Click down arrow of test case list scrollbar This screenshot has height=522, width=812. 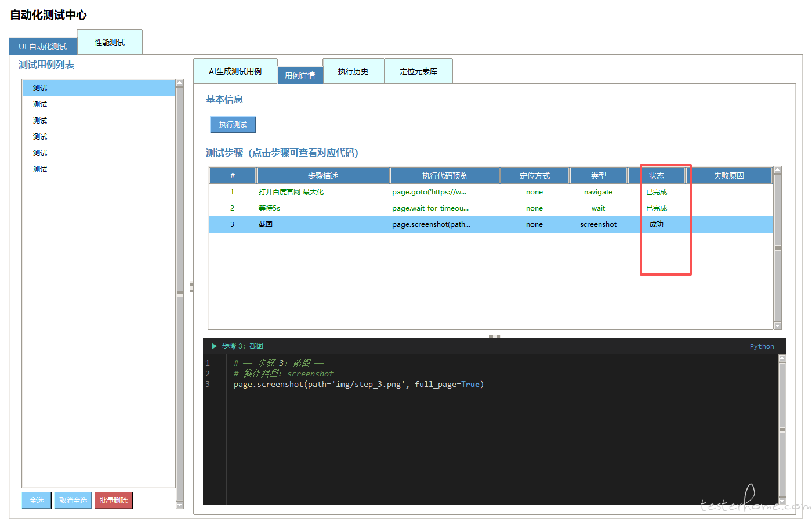180,505
